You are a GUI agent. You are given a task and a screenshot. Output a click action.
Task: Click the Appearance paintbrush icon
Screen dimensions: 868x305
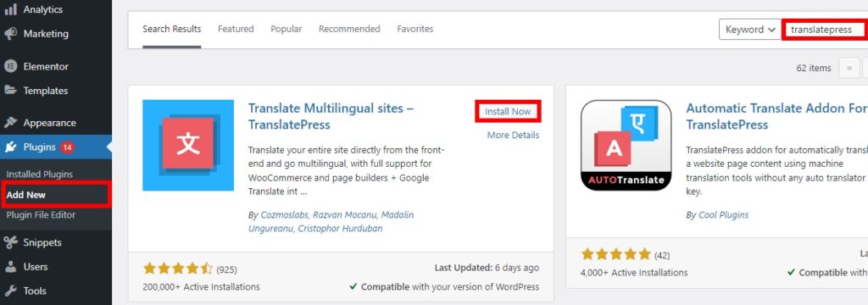click(x=10, y=123)
